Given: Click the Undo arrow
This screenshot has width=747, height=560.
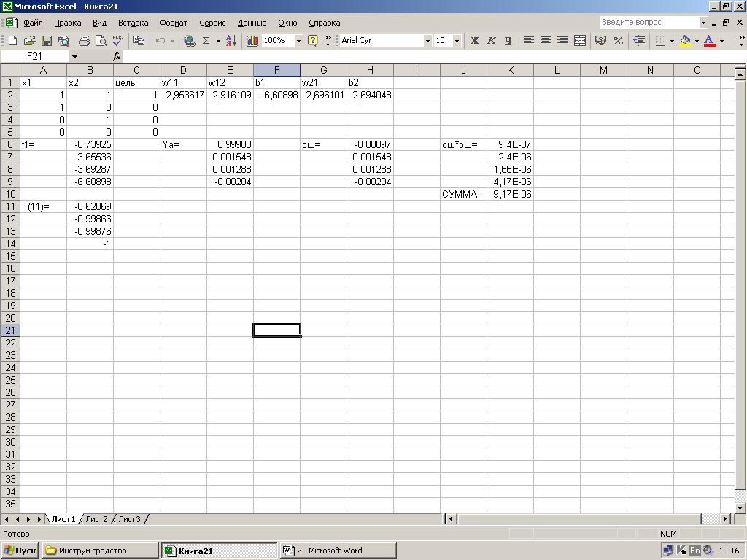Looking at the screenshot, I should [160, 41].
